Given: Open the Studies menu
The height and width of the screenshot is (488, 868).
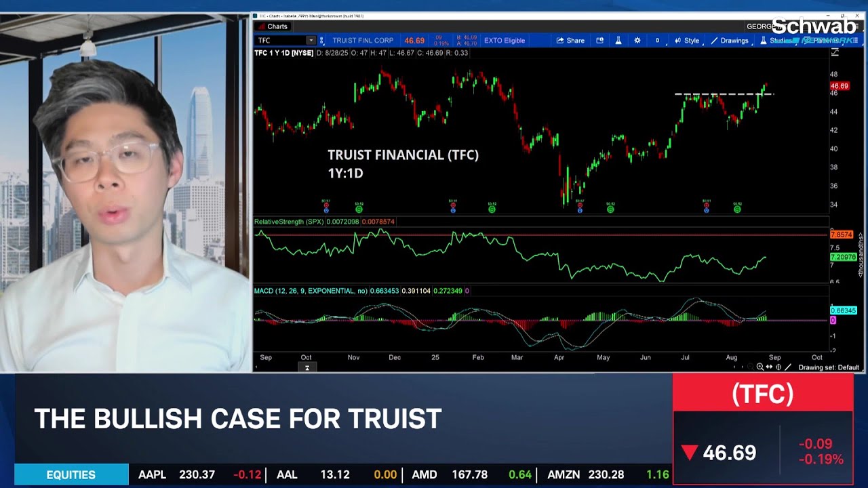Looking at the screenshot, I should pos(777,41).
